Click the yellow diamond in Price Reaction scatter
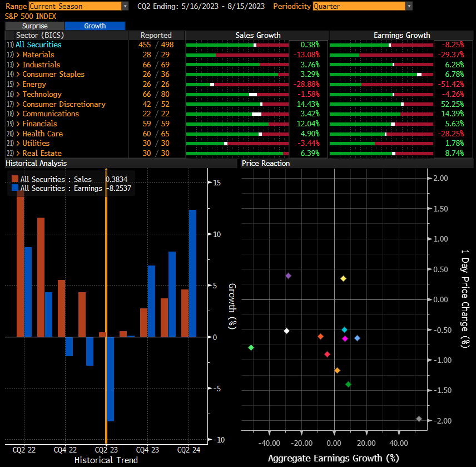 [343, 278]
